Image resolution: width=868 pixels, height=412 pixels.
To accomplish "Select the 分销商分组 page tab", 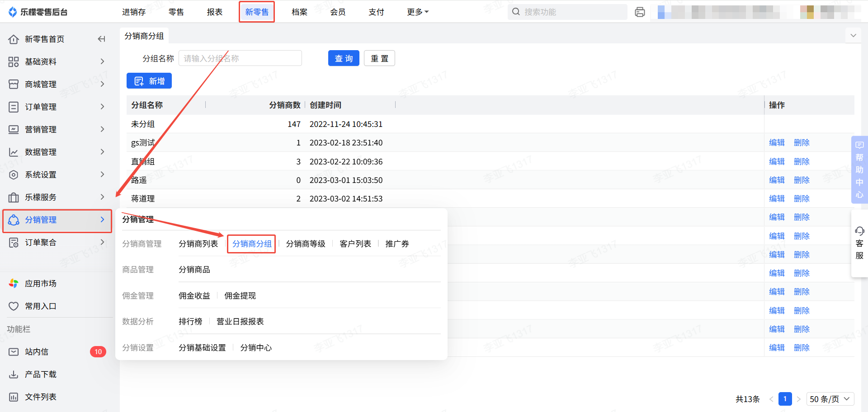I will [144, 36].
